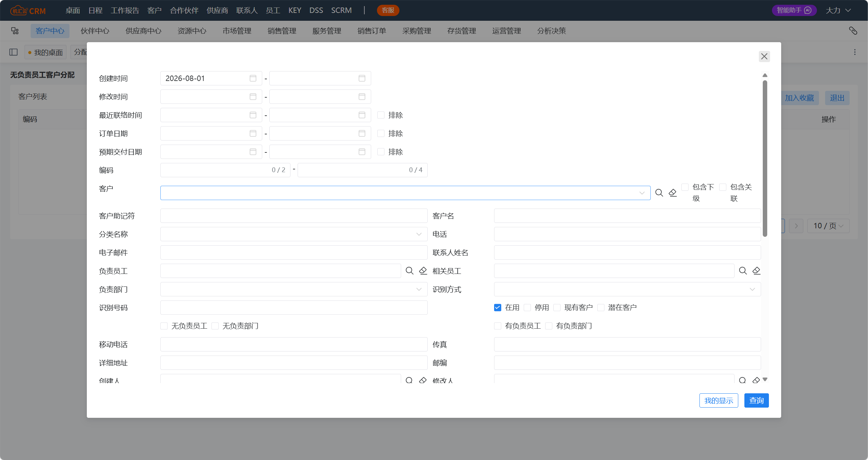Tick the 有负责部门 checkbox
868x460 pixels.
(549, 326)
